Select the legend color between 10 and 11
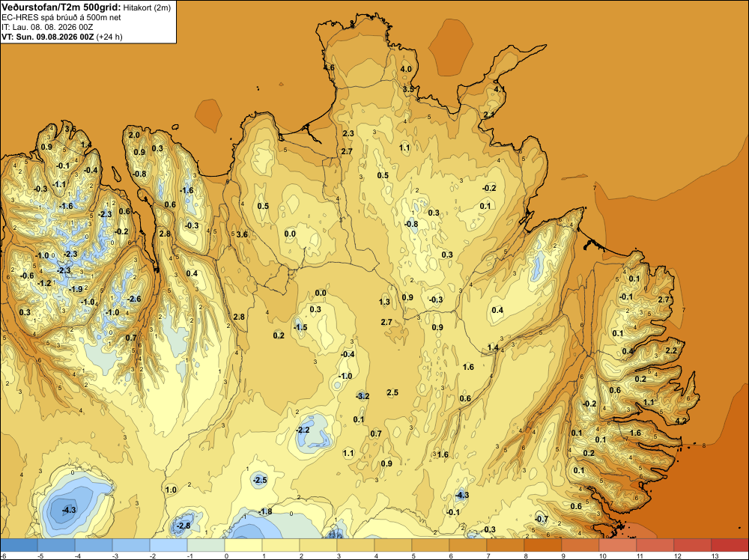The width and height of the screenshot is (749, 560). (x=618, y=545)
